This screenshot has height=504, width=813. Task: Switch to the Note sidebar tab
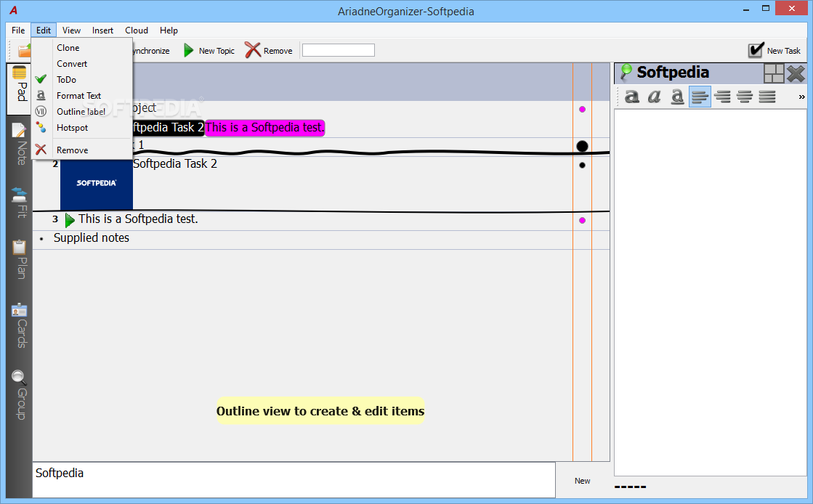(x=20, y=145)
